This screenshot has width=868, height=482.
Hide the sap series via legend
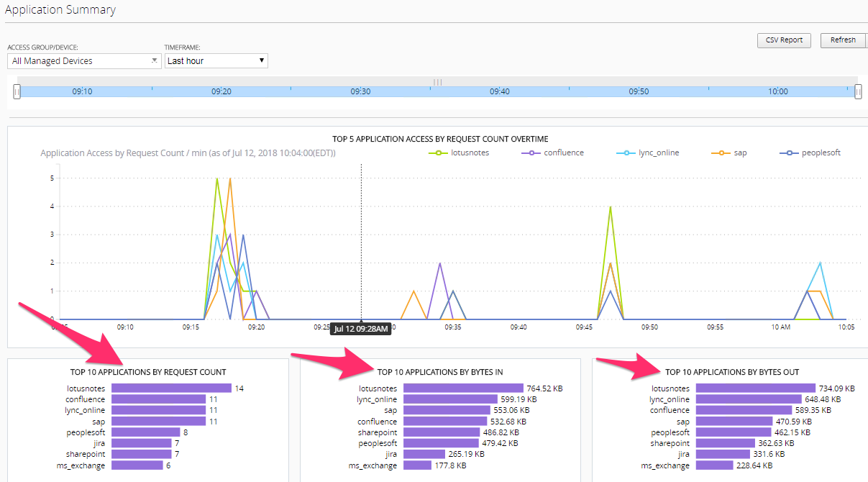[x=730, y=153]
